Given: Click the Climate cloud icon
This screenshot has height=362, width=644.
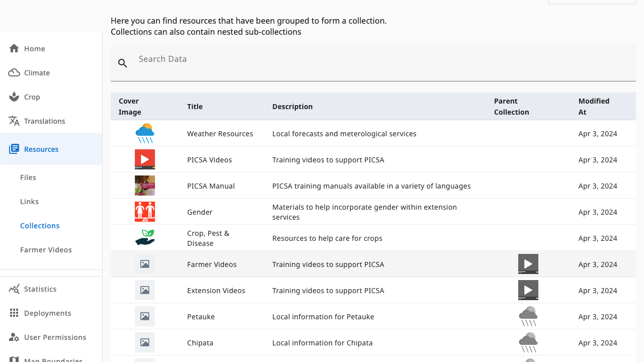Looking at the screenshot, I should (x=14, y=72).
